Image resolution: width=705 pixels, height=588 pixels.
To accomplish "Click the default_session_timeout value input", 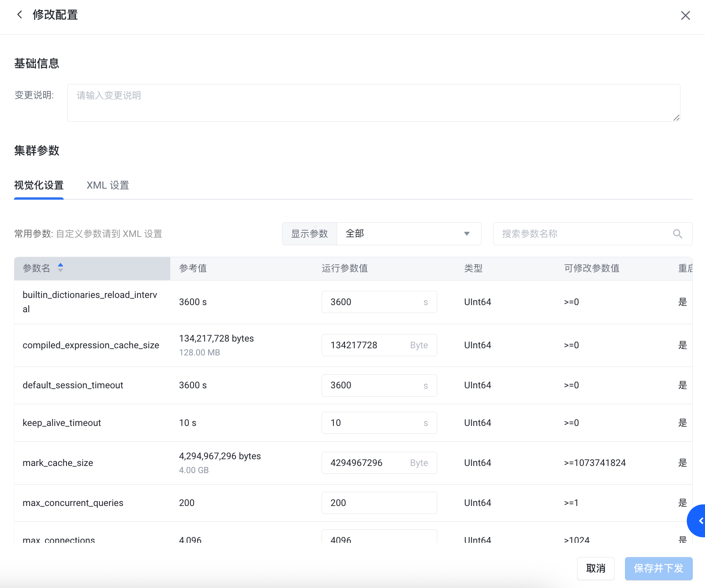I will [x=372, y=386].
